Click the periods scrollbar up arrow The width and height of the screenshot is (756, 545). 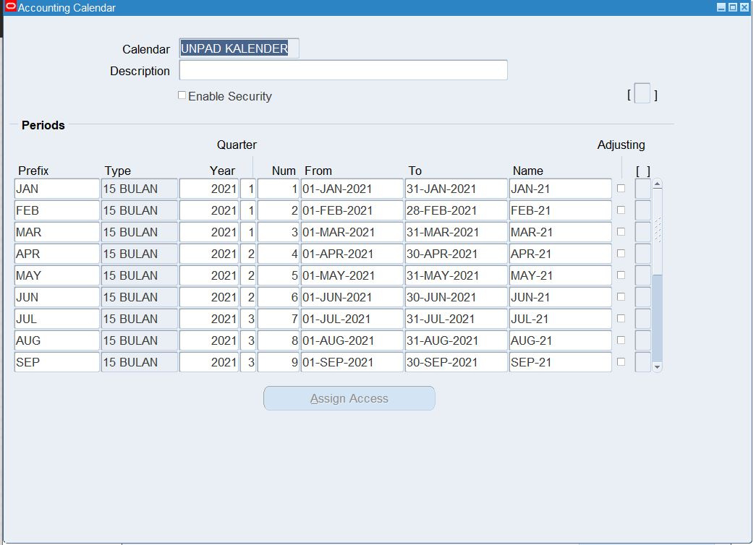click(x=657, y=184)
